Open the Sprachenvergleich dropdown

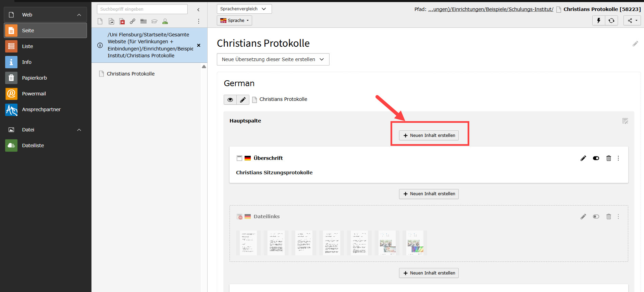244,9
